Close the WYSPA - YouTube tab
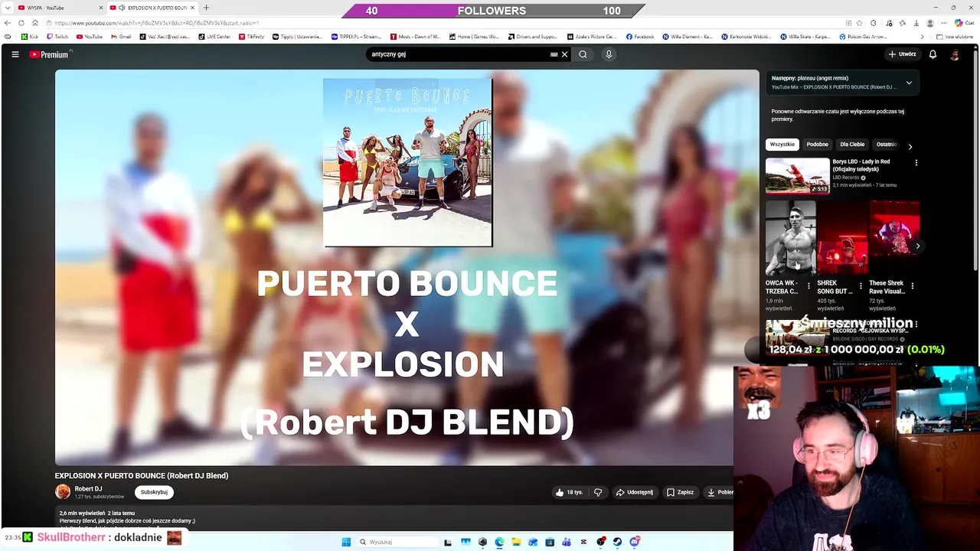The image size is (980, 551). (101, 8)
